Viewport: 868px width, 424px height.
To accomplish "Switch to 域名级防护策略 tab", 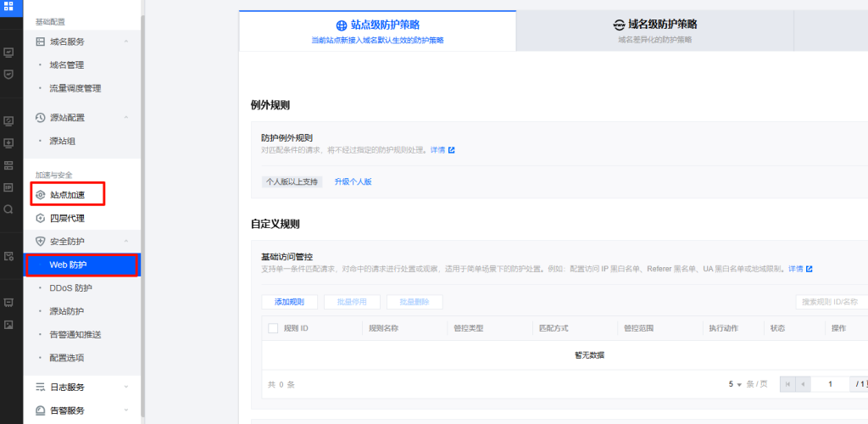I will pos(655,31).
